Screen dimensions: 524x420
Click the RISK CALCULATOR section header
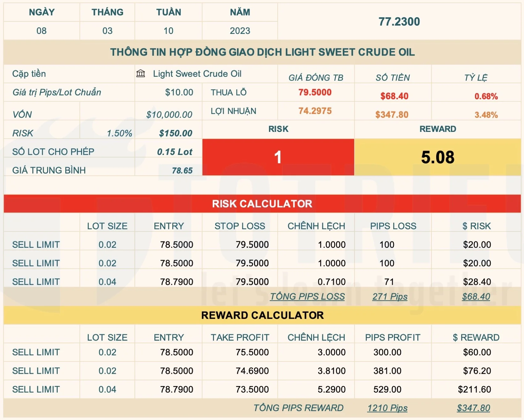(262, 204)
